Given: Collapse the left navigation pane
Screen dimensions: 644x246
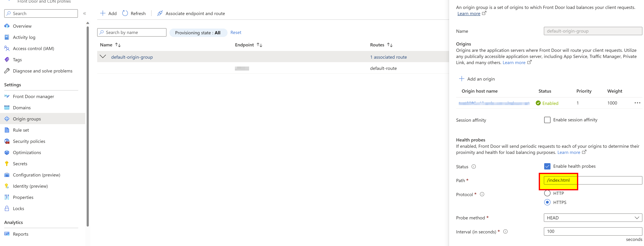Looking at the screenshot, I should click(85, 13).
